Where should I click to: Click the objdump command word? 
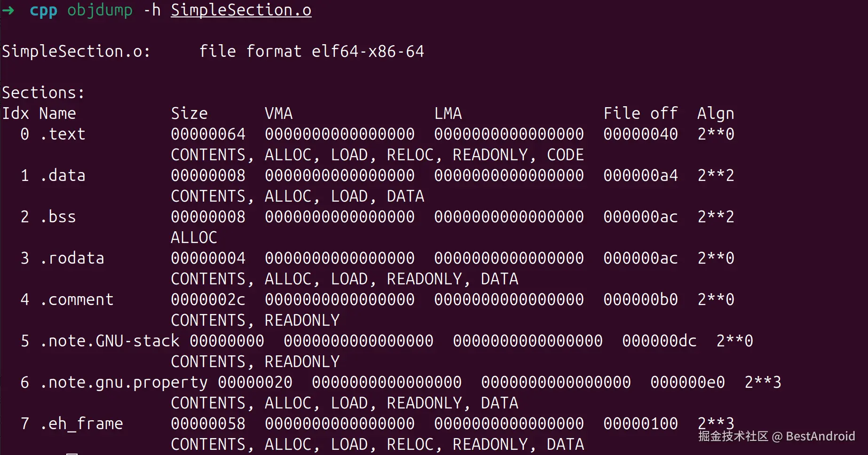click(x=100, y=10)
